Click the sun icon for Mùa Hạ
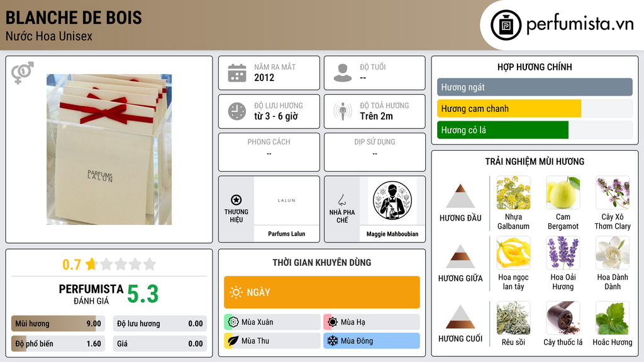The width and height of the screenshot is (644, 362). point(333,322)
